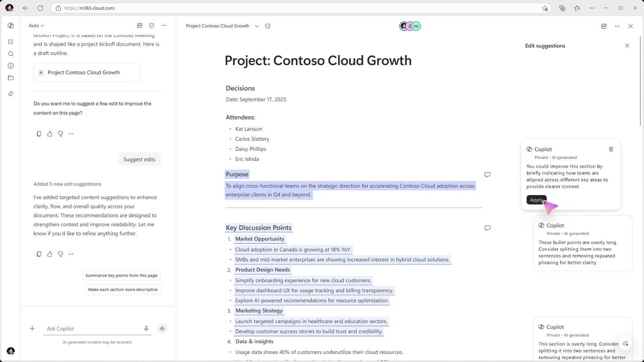The height and width of the screenshot is (362, 644).
Task: Thumbs up the first Copilot response
Action: 50,134
